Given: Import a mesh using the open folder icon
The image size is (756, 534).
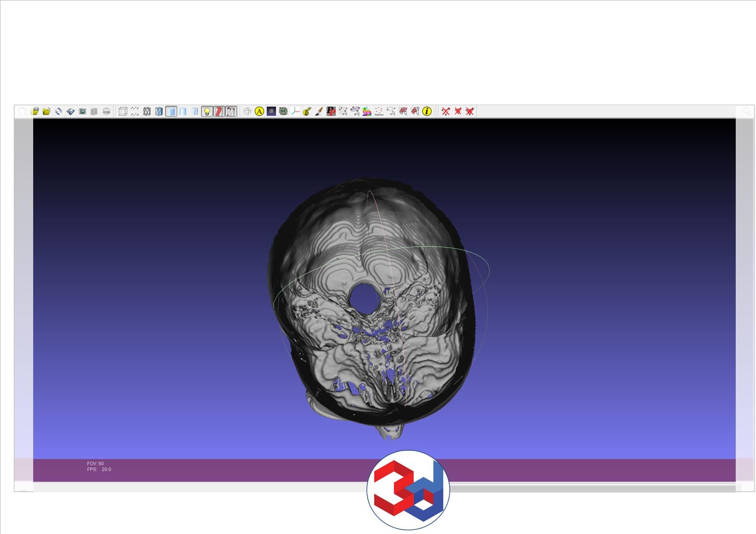Looking at the screenshot, I should coord(47,112).
